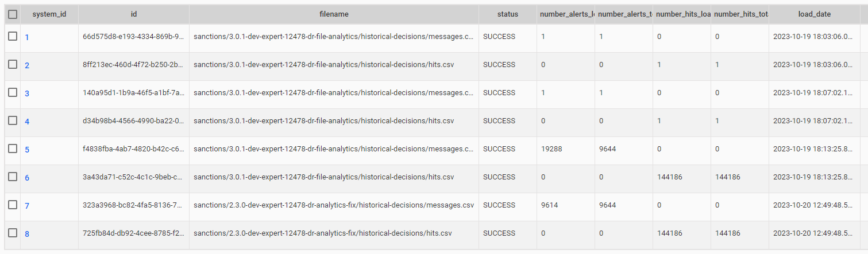Open record link 7
The image size is (868, 254).
coord(27,206)
